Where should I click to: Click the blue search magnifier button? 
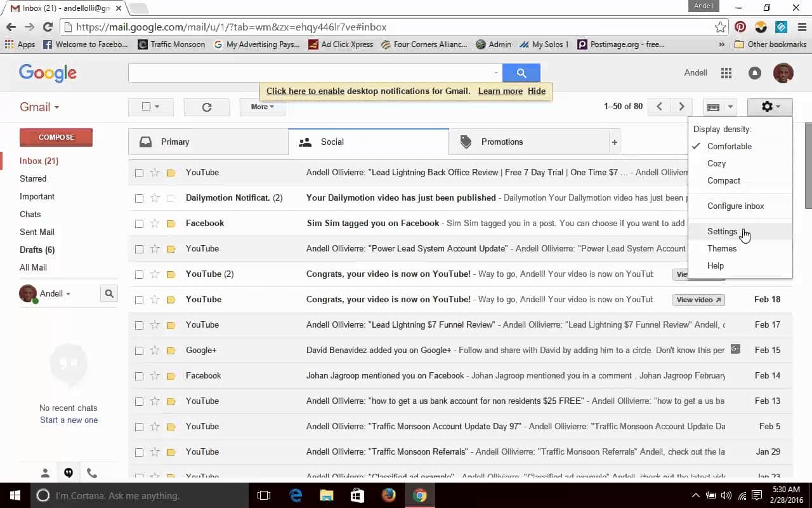(521, 73)
